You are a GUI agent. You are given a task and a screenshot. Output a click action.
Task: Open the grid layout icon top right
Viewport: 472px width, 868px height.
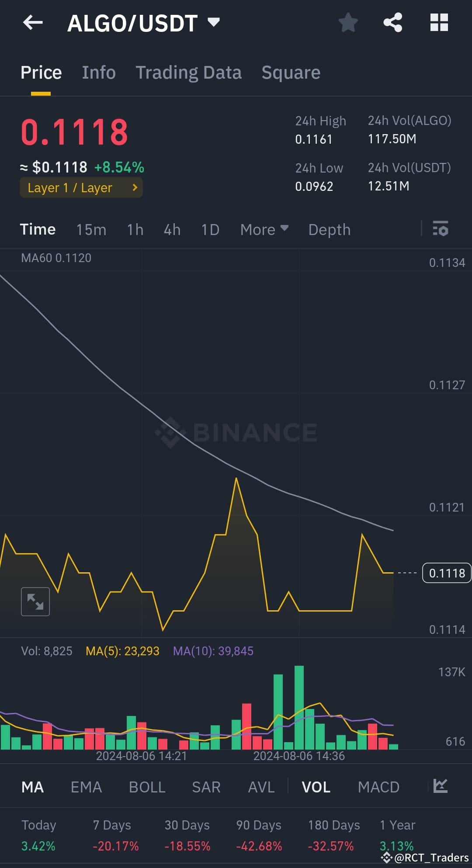(439, 23)
